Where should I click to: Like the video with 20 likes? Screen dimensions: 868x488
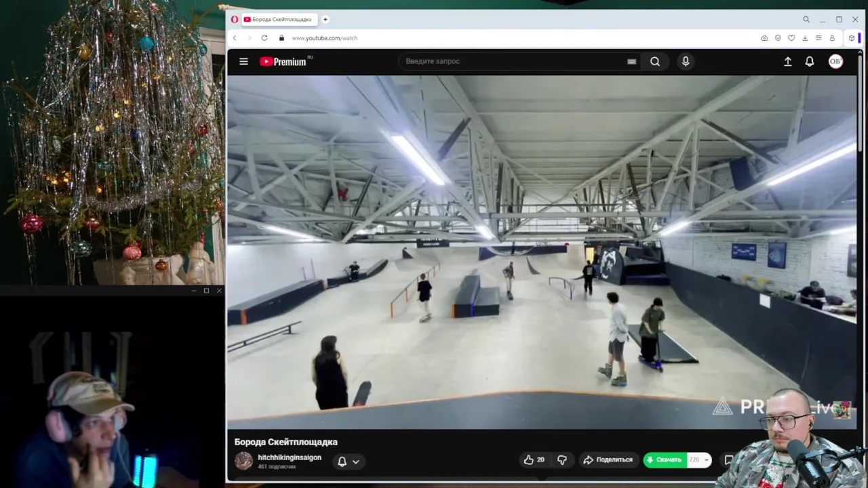coord(534,460)
